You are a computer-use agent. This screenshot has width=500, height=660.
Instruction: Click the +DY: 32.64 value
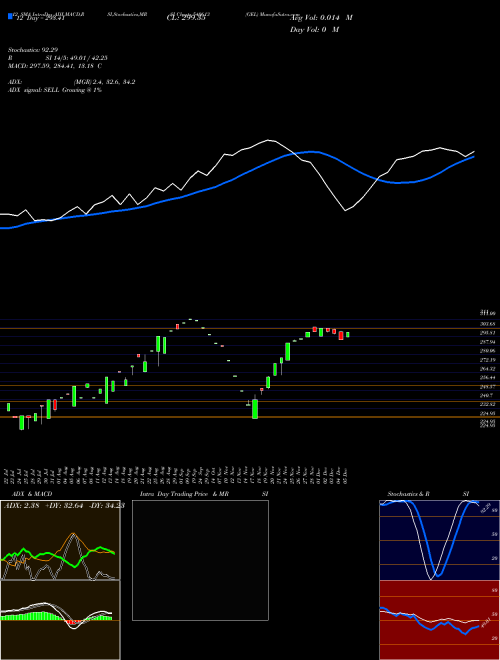point(64,506)
